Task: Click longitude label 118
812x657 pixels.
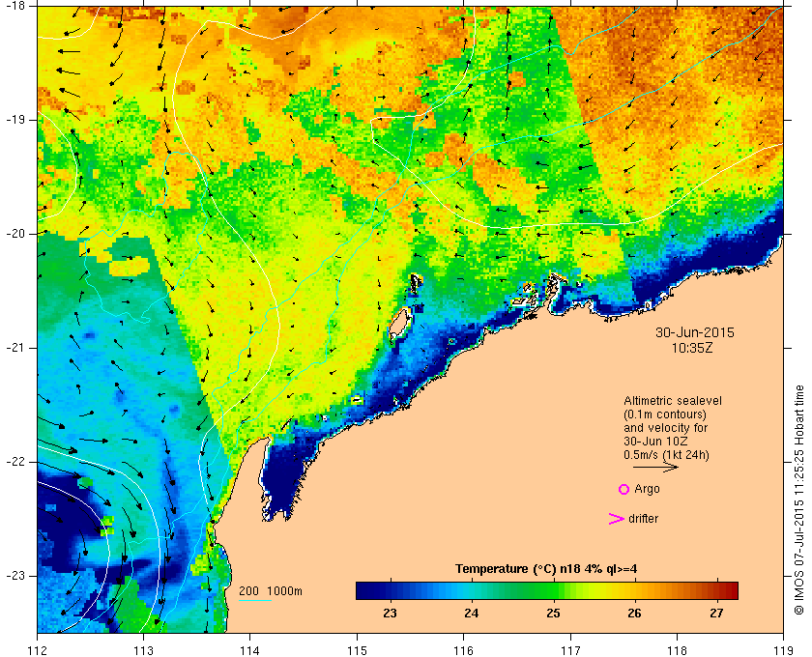Action: click(x=677, y=649)
